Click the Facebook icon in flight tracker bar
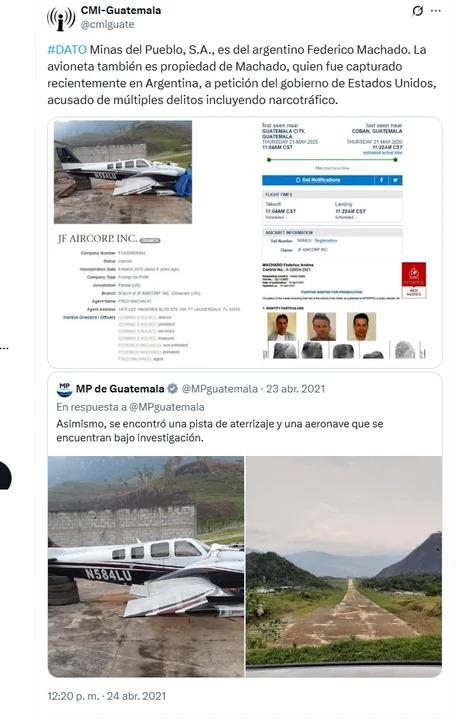Viewport: 473px width, 720px height. tap(381, 180)
